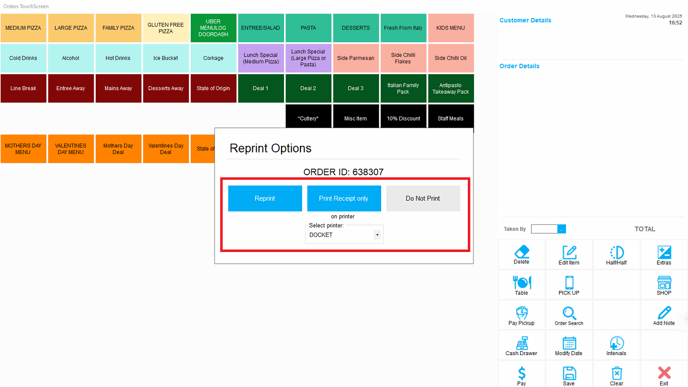Open Edit Item tool
Image resolution: width=688 pixels, height=387 pixels.
pyautogui.click(x=569, y=254)
